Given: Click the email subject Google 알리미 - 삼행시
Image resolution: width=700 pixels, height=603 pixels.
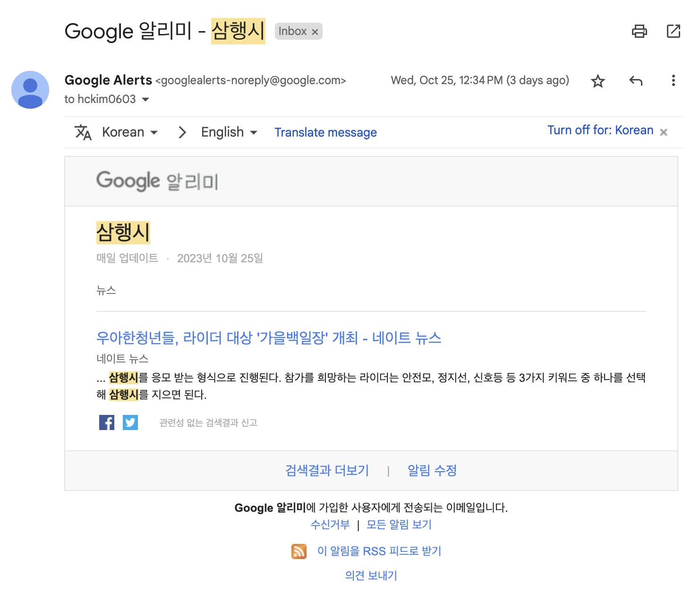Looking at the screenshot, I should (x=165, y=31).
